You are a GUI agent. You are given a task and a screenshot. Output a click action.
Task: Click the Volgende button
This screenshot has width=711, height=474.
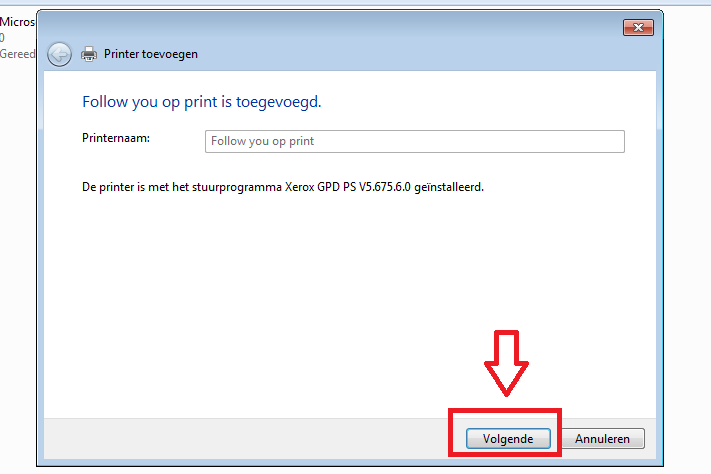(508, 439)
